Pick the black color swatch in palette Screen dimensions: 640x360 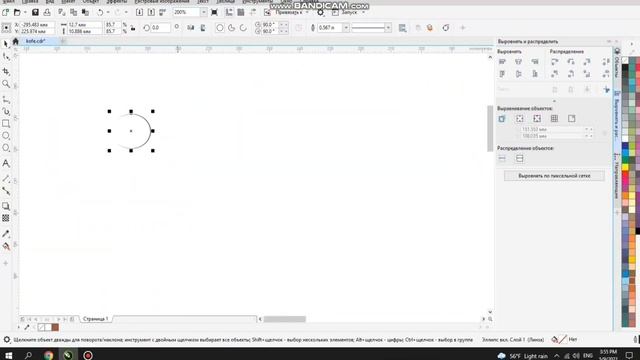[625, 68]
